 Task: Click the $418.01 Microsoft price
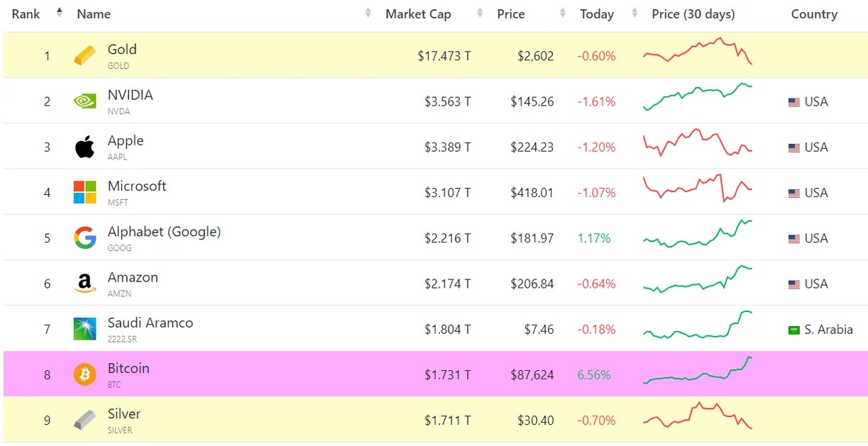pyautogui.click(x=532, y=192)
